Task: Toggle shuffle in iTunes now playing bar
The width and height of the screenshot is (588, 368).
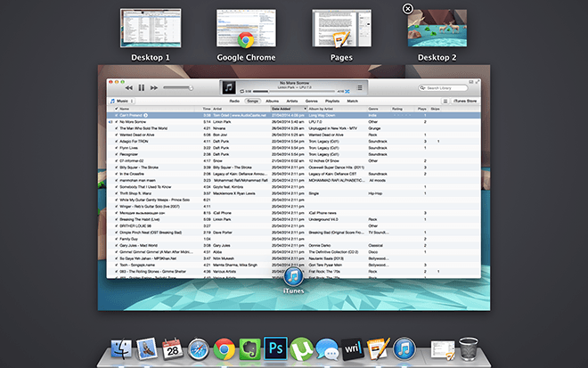Action: point(347,91)
